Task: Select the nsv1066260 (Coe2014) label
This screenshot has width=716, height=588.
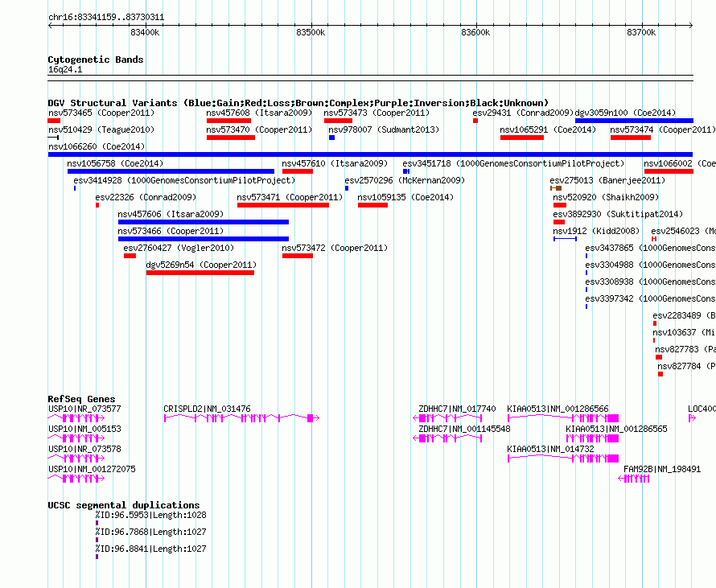Action: click(97, 146)
